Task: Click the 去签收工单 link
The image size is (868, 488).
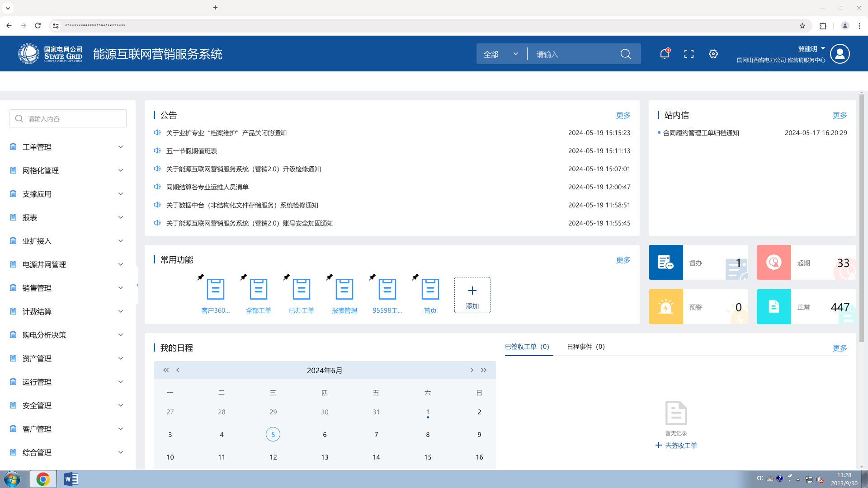Action: pos(681,446)
